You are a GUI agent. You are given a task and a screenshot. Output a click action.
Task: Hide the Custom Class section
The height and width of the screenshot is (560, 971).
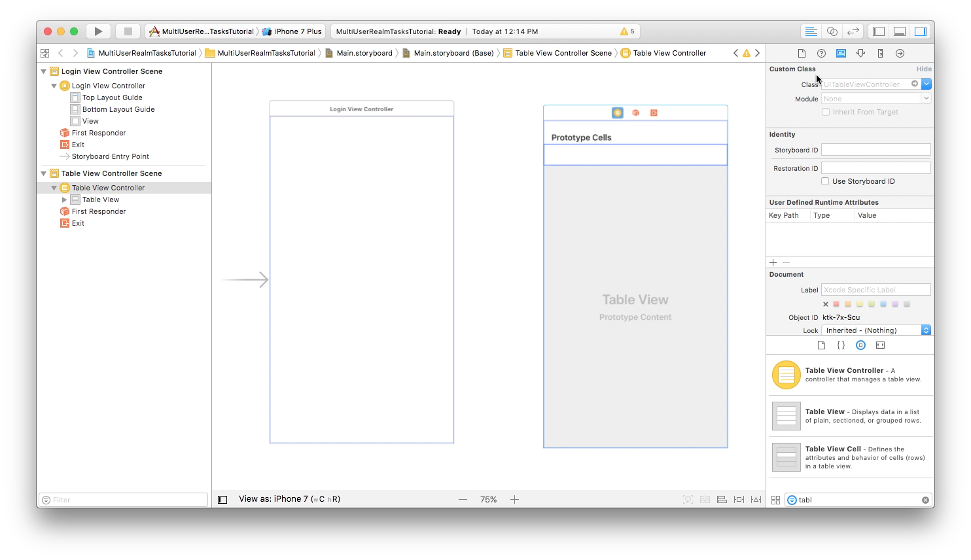pos(924,69)
